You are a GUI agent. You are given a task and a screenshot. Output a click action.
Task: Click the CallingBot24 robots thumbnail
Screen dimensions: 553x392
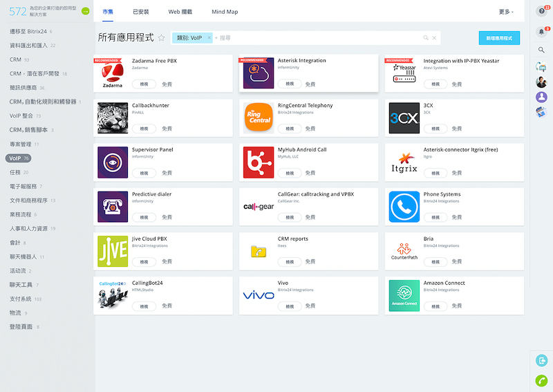click(x=113, y=295)
